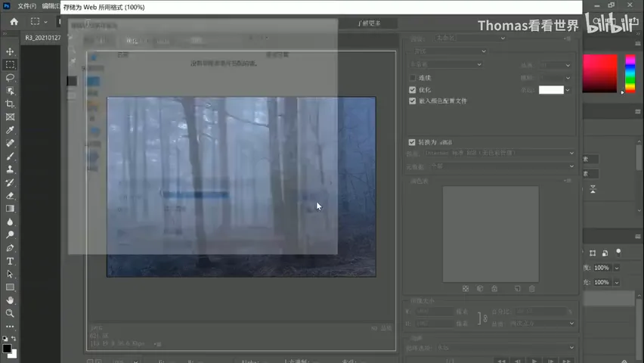Select the Rectangle shape tool
This screenshot has height=363, width=644.
pos(10,287)
